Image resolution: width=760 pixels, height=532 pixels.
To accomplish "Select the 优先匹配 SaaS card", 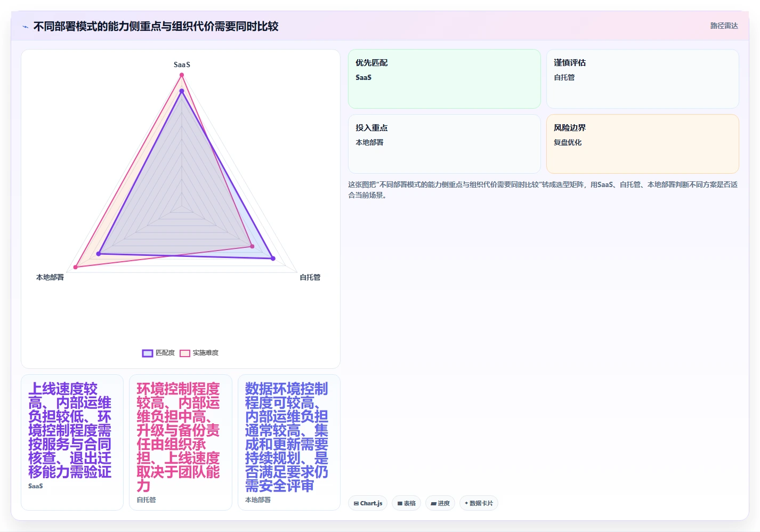I will click(444, 79).
